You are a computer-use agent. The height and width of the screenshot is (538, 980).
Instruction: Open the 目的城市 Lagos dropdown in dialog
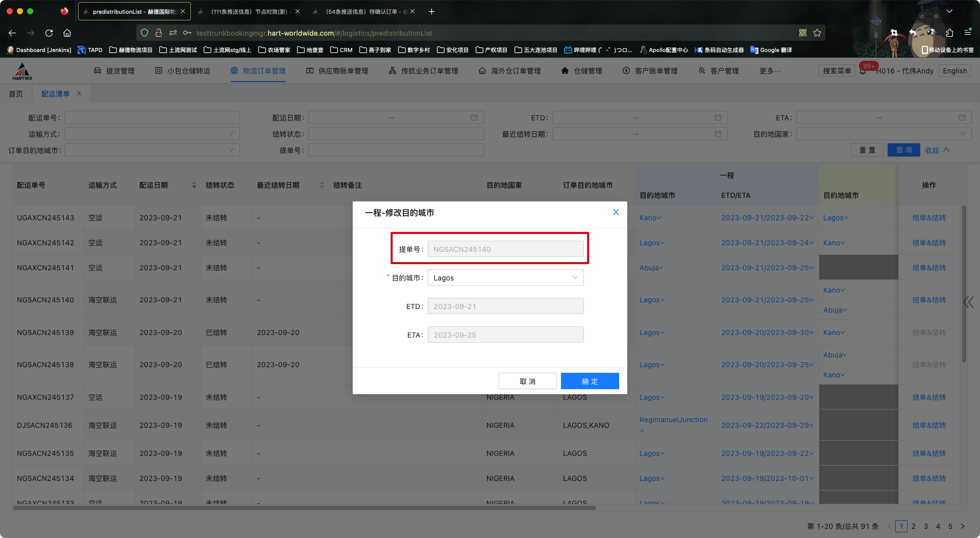coord(505,278)
